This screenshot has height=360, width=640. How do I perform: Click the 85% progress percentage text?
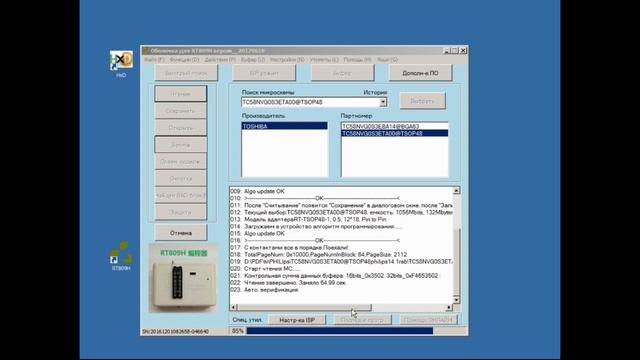click(238, 331)
